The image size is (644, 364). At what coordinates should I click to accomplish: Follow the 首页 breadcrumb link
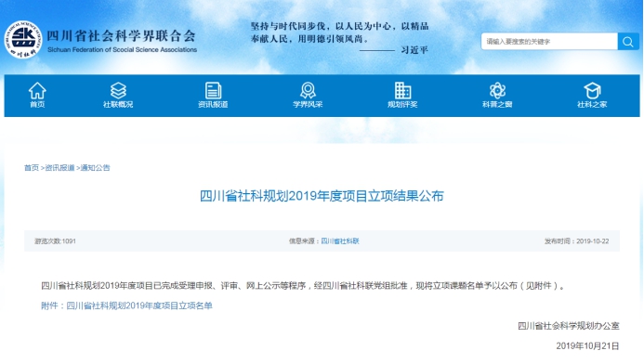click(x=32, y=167)
